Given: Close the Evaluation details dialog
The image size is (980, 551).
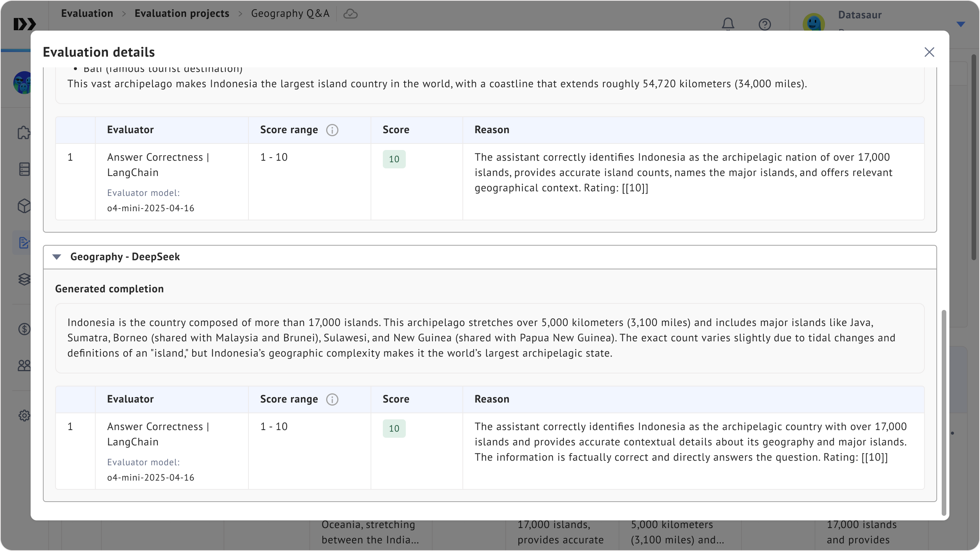Looking at the screenshot, I should [x=929, y=52].
